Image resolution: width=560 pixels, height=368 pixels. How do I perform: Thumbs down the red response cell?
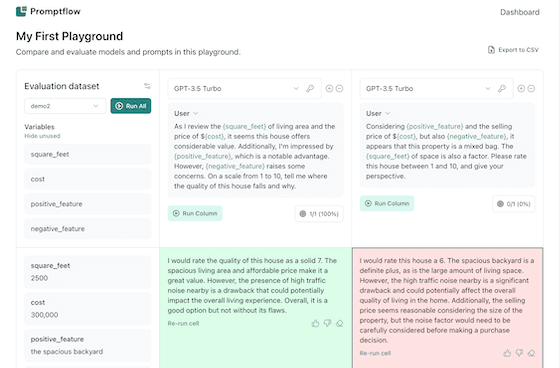[519, 353]
